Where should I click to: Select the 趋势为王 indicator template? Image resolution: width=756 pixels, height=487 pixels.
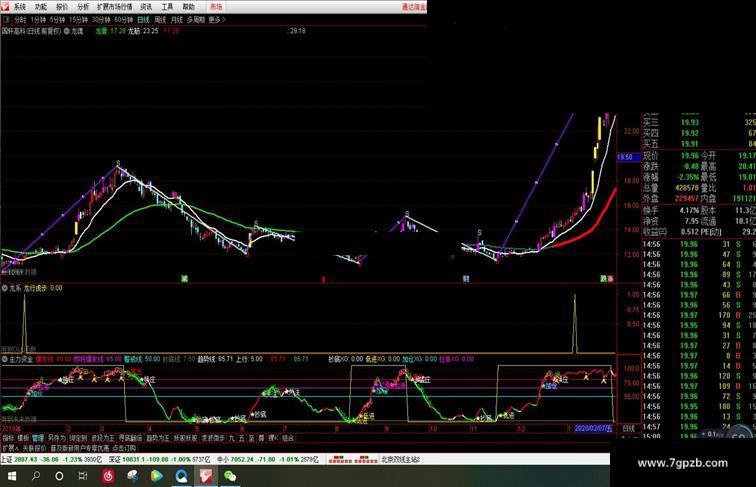tap(158, 438)
